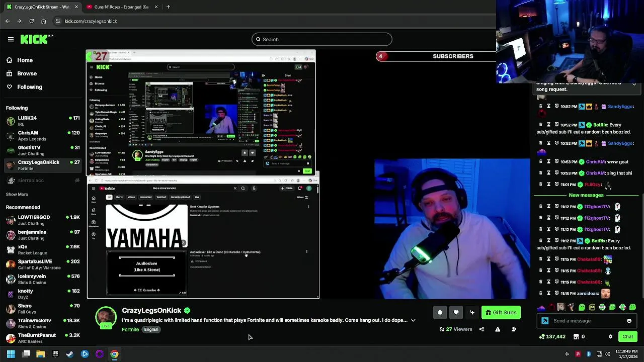
Task: Click the share stream icon
Action: pyautogui.click(x=481, y=329)
